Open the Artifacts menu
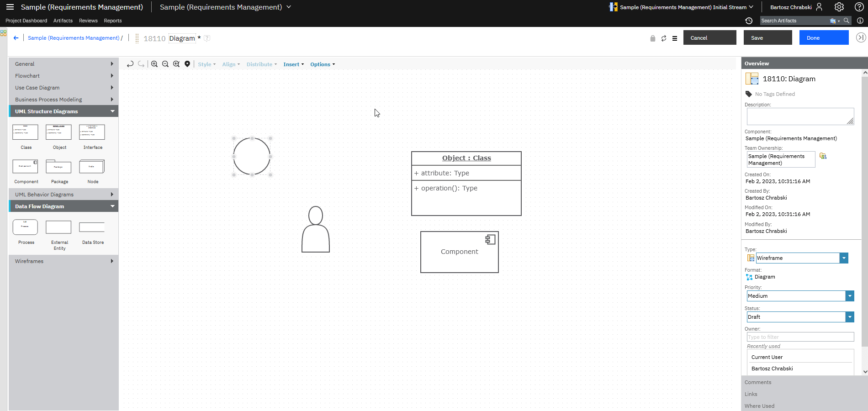This screenshot has width=868, height=411. pyautogui.click(x=63, y=21)
